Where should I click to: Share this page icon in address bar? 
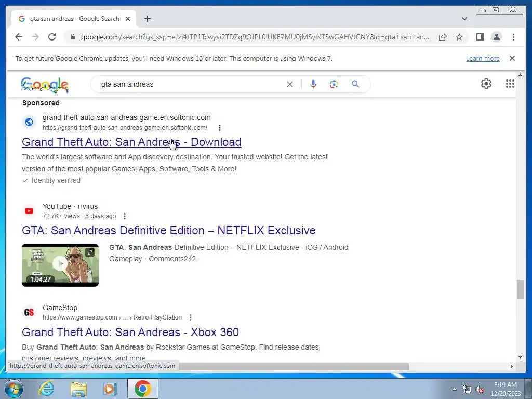click(443, 37)
